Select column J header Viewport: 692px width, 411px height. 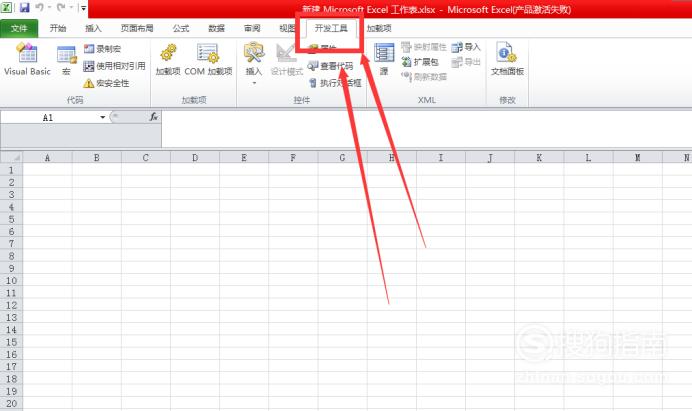(490, 158)
